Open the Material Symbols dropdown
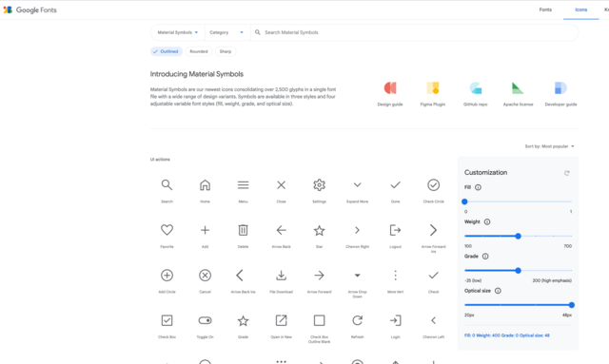 point(178,32)
